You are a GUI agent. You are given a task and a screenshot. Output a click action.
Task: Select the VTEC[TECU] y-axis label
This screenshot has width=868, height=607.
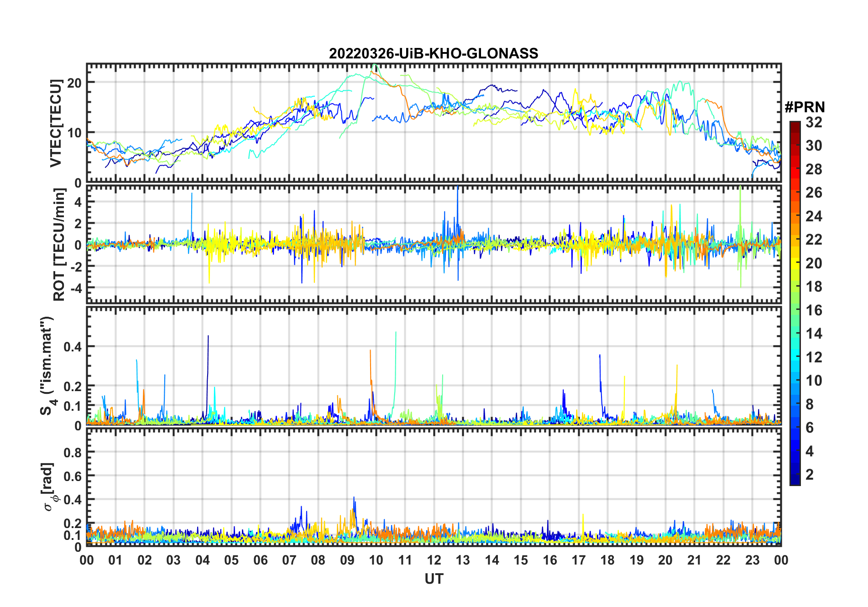pyautogui.click(x=56, y=123)
